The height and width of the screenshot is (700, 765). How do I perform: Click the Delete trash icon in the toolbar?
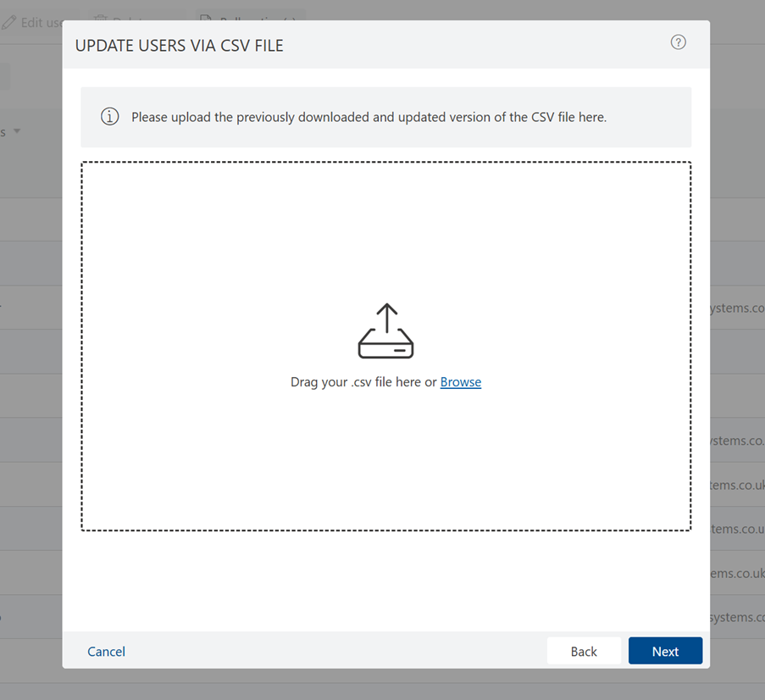(100, 20)
